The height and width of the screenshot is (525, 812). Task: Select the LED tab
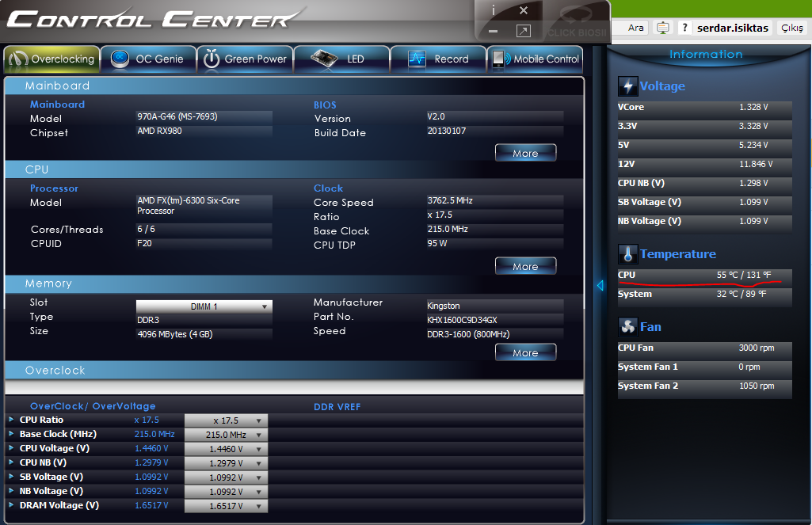coord(341,59)
